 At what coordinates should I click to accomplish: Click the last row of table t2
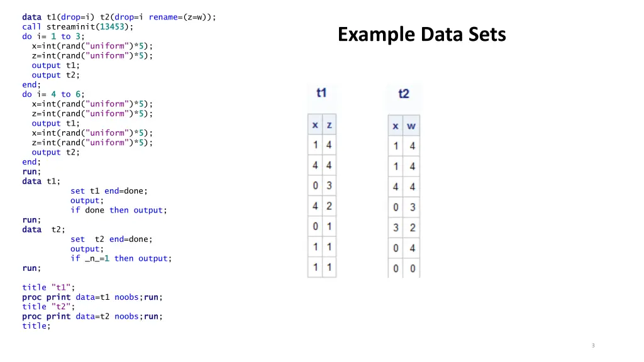[404, 268]
